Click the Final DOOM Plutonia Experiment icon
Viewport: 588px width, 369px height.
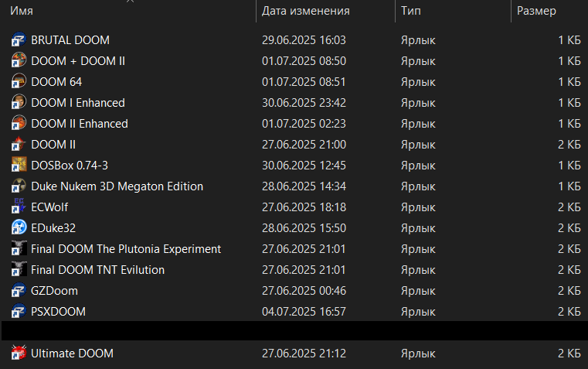pos(19,249)
